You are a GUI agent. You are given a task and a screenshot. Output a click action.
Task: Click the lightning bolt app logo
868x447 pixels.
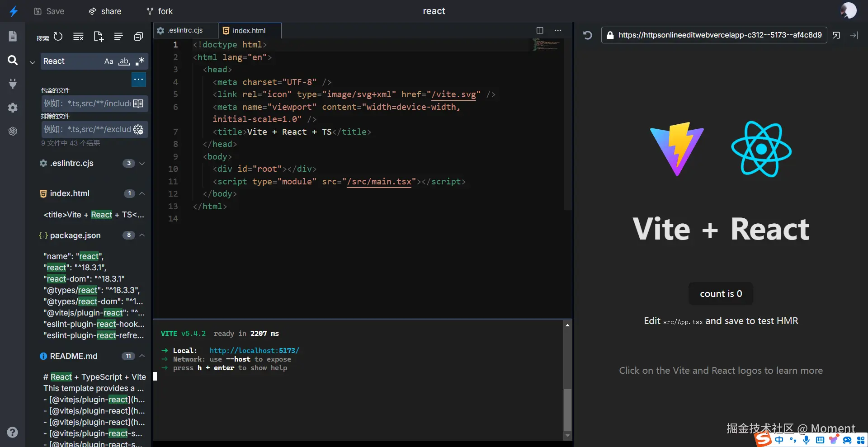[14, 11]
